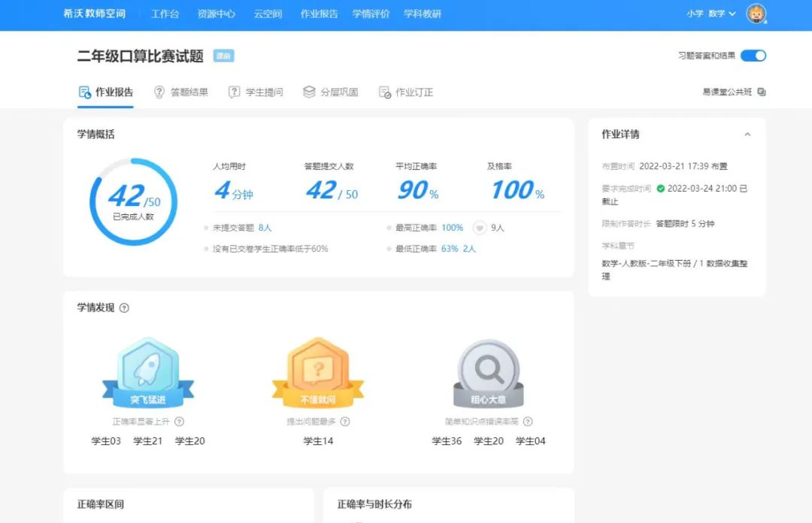The height and width of the screenshot is (523, 812).
Task: Click help icon beside 简单知识点错误率高
Action: (x=528, y=422)
